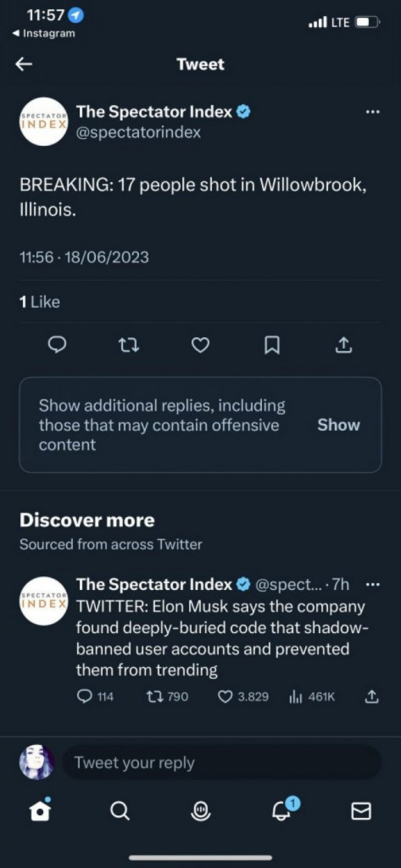This screenshot has width=401, height=868.
Task: Open @spectatorindex handle link
Action: coord(139,132)
